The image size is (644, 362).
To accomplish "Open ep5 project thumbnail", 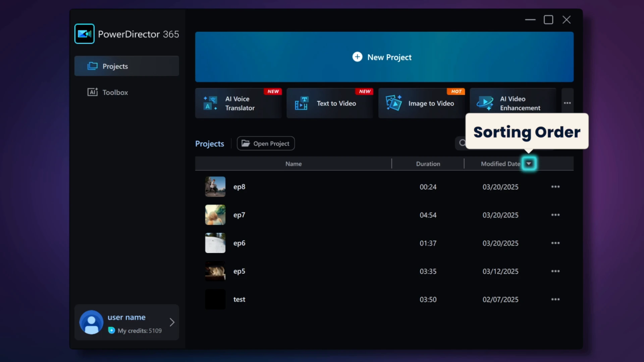I will pos(215,271).
